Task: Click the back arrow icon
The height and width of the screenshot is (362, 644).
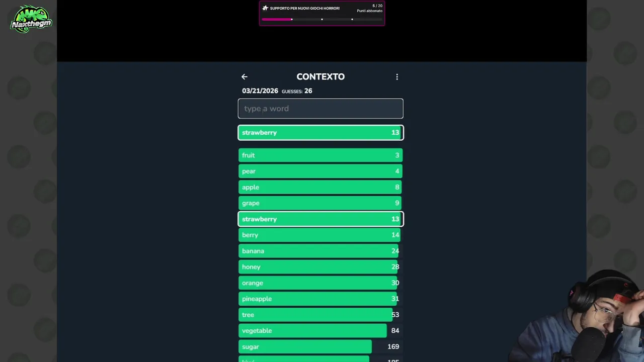Action: tap(245, 77)
